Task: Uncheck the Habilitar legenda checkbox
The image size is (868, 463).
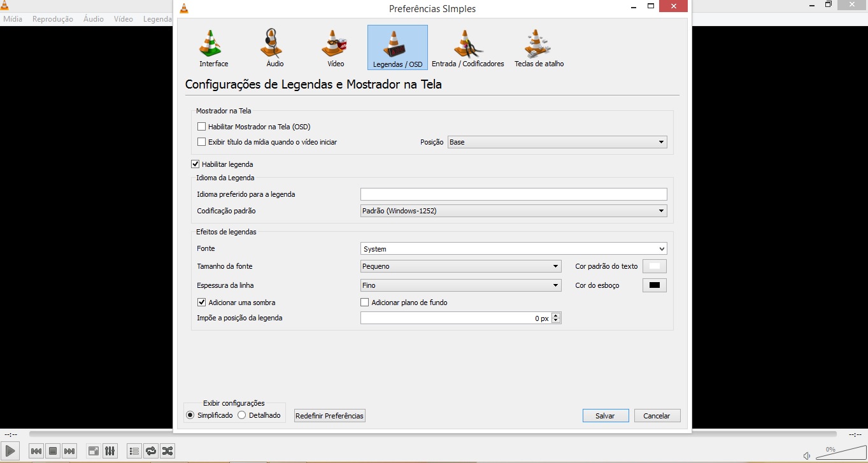Action: tap(196, 164)
